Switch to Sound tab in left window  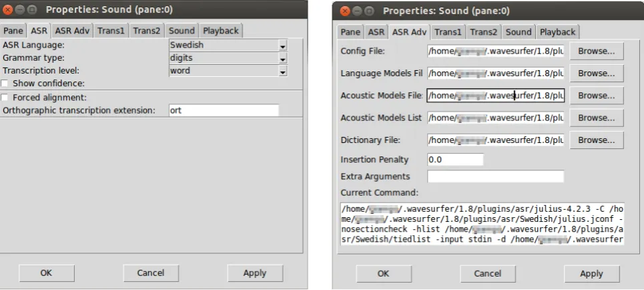[x=182, y=31]
